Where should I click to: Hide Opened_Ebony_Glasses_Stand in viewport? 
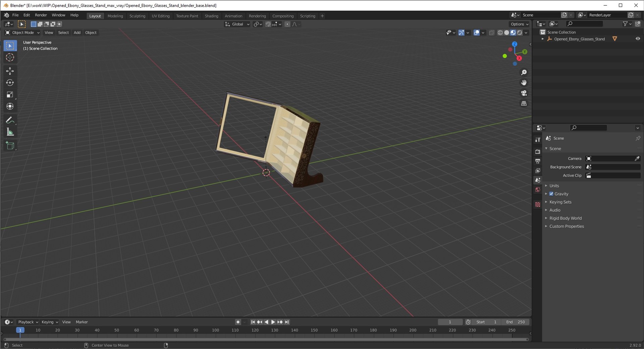point(638,39)
